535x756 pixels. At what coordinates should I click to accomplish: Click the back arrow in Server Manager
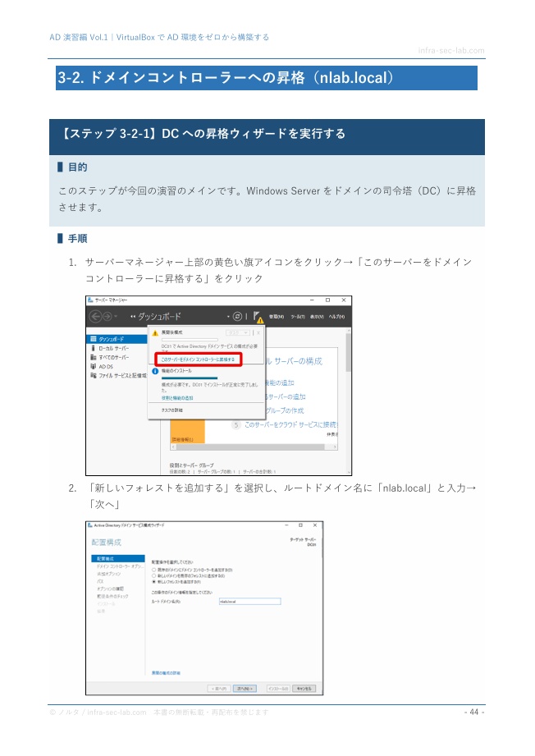pos(95,316)
